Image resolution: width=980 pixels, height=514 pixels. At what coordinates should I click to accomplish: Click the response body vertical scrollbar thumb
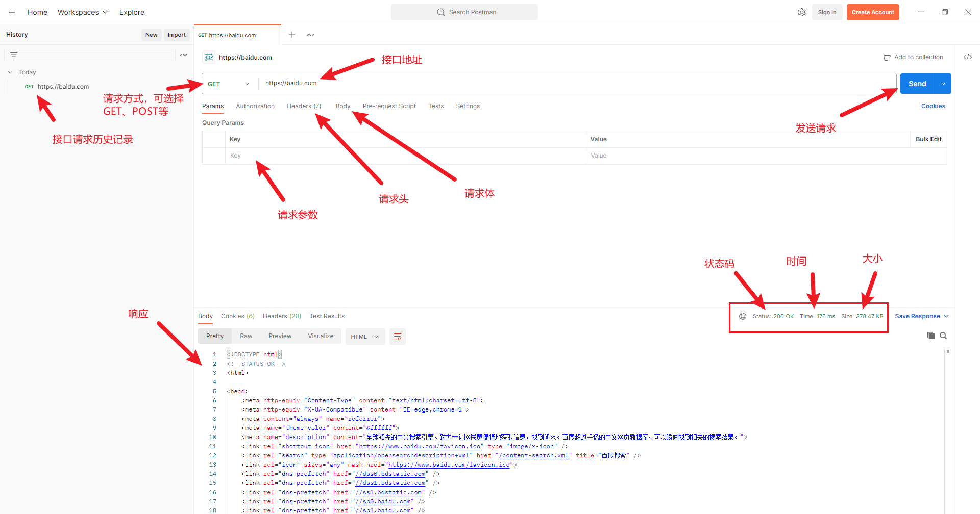948,351
